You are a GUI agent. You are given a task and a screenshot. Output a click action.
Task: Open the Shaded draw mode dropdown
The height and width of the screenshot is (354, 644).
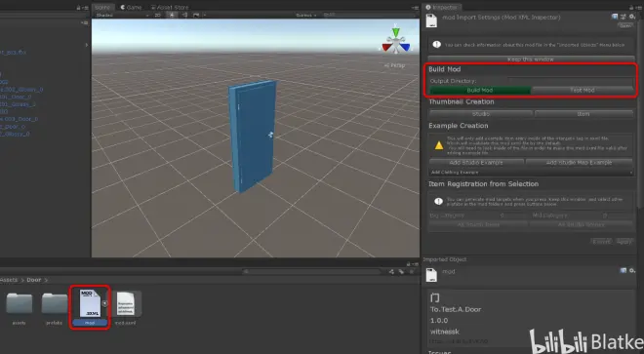point(122,16)
